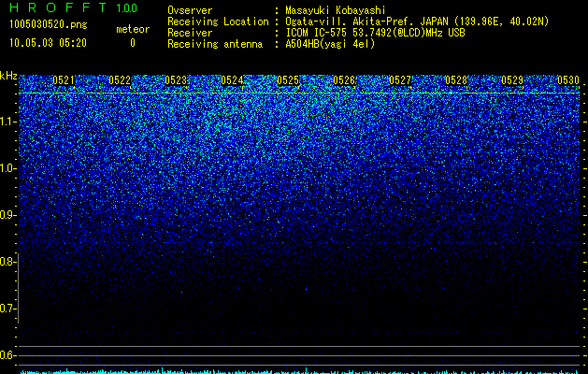
Task: Click the HROFFT title text
Action: click(58, 7)
